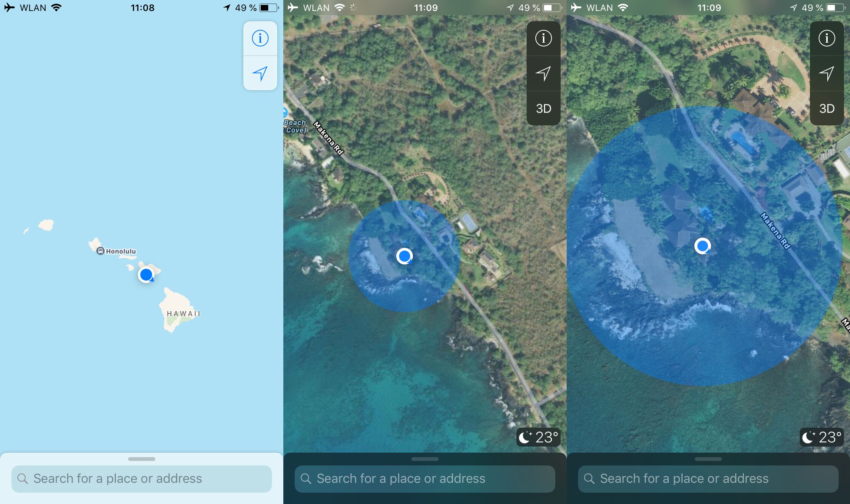The height and width of the screenshot is (504, 850).
Task: Select the 3D view button on right map
Action: (827, 108)
